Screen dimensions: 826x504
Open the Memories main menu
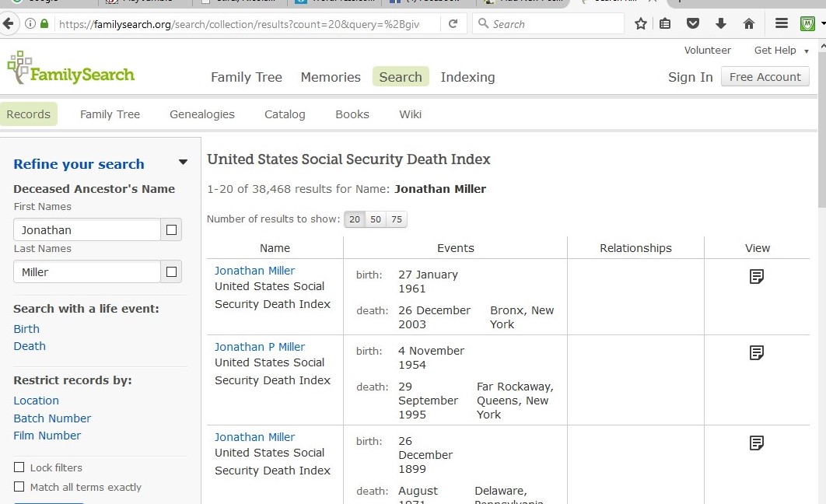click(x=331, y=77)
